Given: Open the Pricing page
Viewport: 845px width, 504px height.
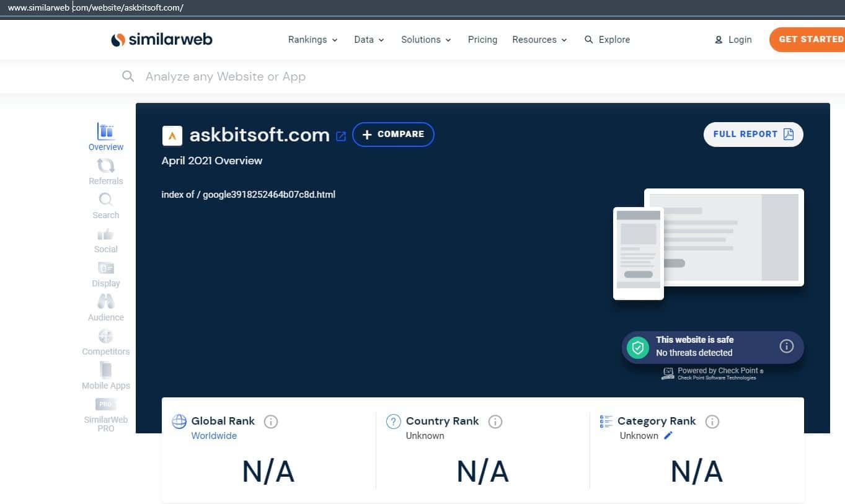Looking at the screenshot, I should [482, 40].
